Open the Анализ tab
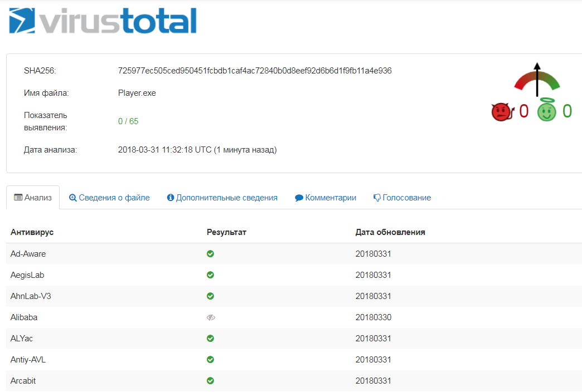This screenshot has width=582, height=392. [33, 198]
